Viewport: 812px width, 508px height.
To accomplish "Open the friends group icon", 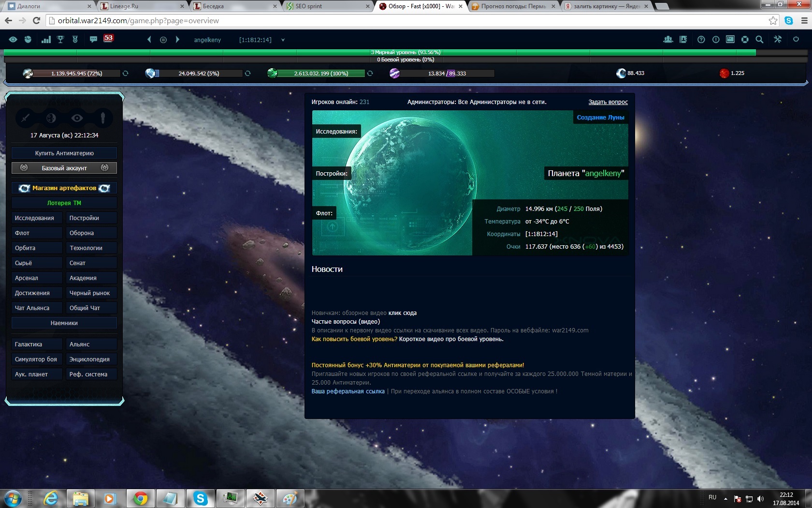I will coord(668,40).
